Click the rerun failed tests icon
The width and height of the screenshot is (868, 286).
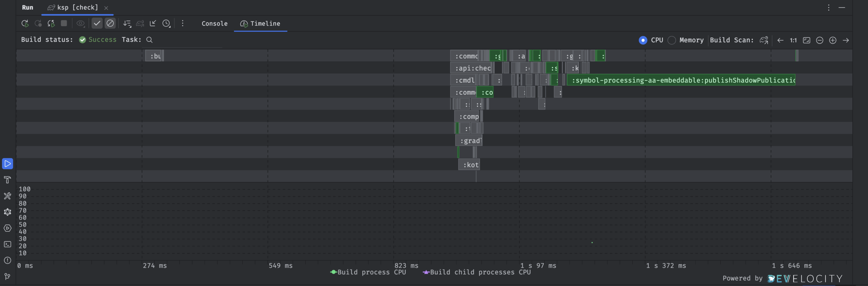[38, 23]
